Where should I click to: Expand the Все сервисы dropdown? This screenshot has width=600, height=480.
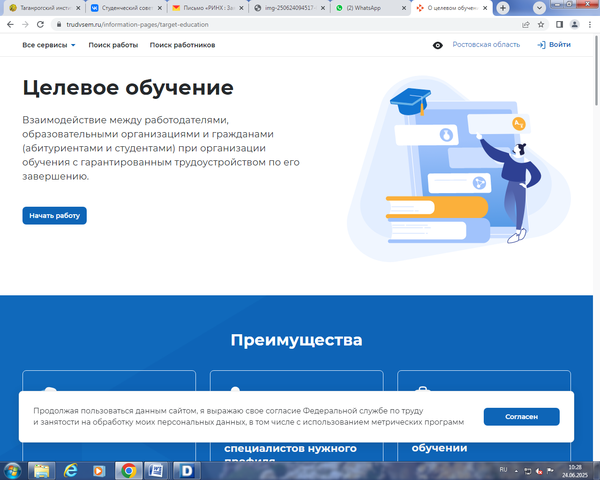(x=48, y=45)
